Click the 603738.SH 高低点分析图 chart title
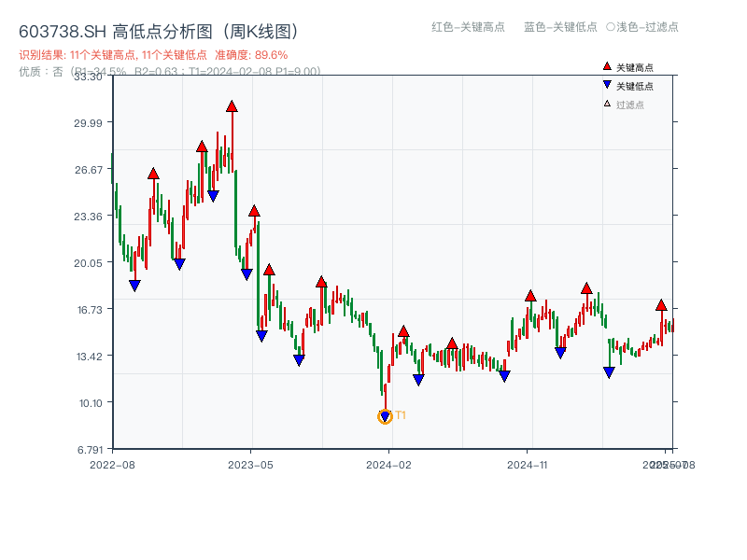The width and height of the screenshot is (747, 560). click(x=159, y=32)
